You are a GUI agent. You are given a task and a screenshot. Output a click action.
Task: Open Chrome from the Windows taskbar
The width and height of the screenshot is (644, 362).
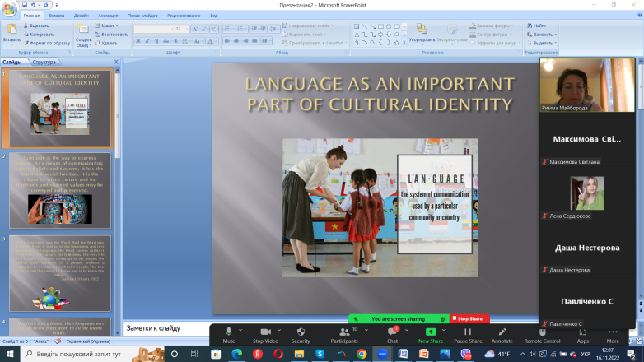[x=362, y=354]
